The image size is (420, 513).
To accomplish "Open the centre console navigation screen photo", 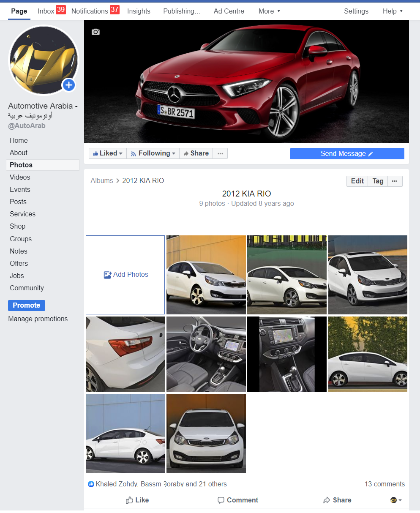I will 287,354.
